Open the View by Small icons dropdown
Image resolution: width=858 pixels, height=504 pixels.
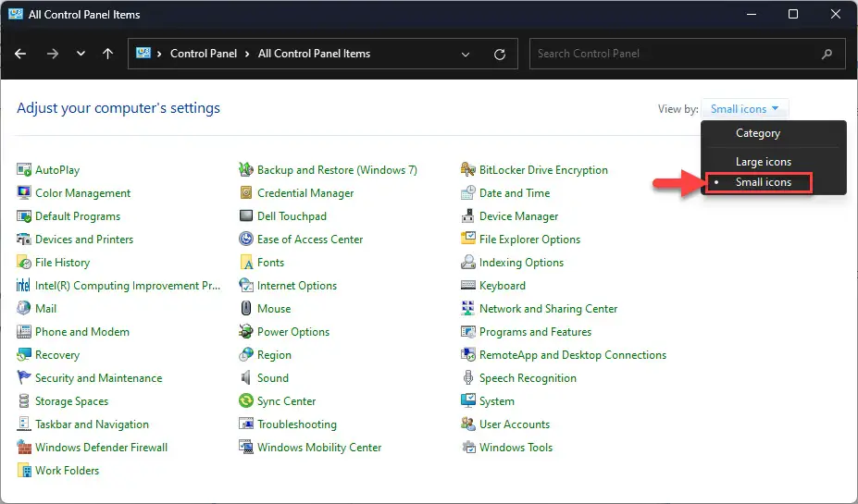click(745, 109)
